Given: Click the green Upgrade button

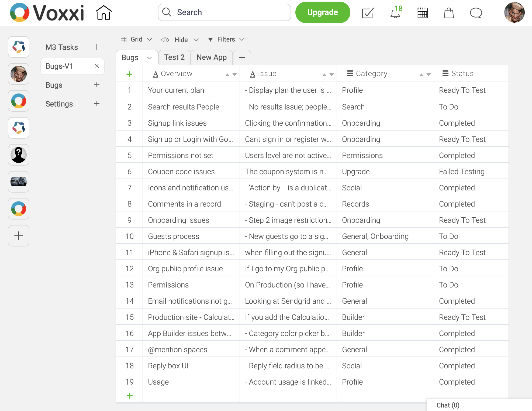Looking at the screenshot, I should tap(323, 12).
